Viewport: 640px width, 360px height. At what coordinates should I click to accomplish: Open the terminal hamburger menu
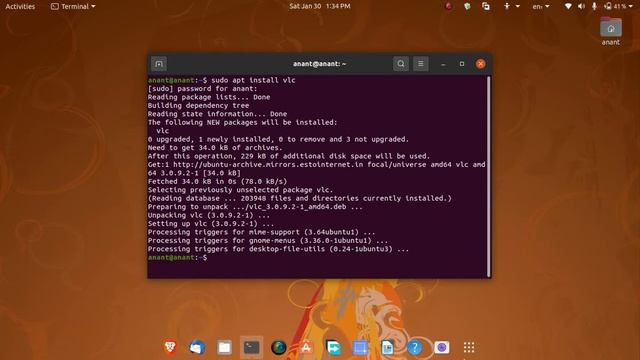pos(421,64)
